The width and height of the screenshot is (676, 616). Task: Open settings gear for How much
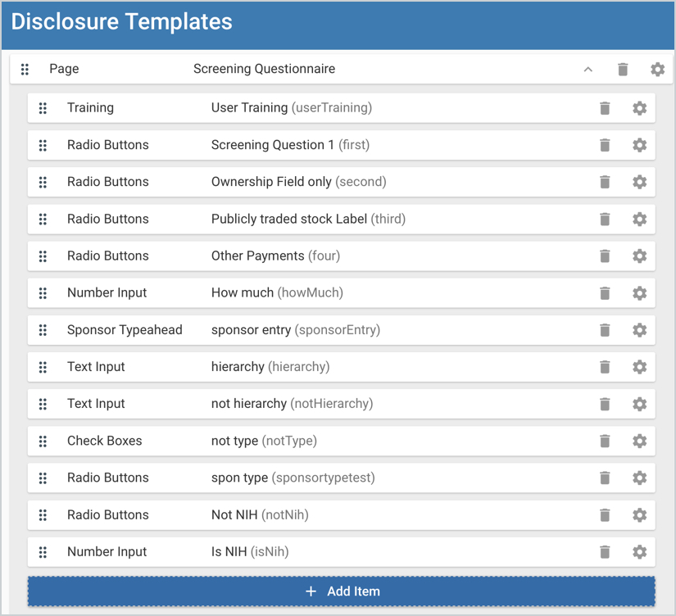639,293
